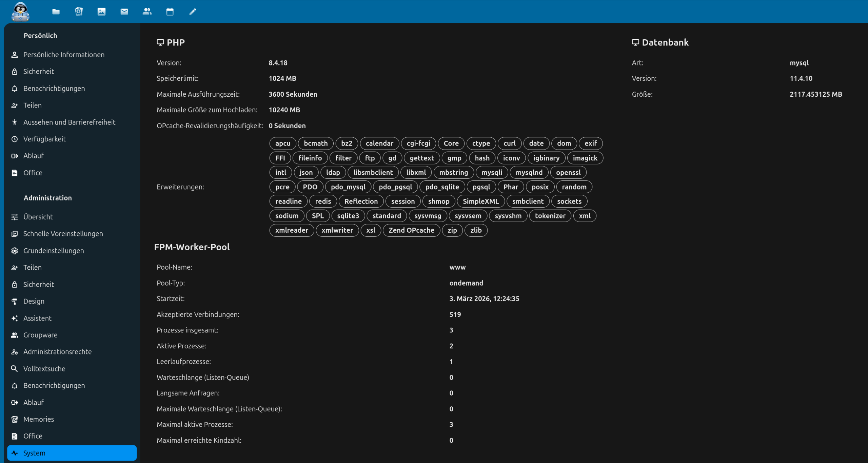Open the Photos app icon
The width and height of the screenshot is (868, 463).
101,12
